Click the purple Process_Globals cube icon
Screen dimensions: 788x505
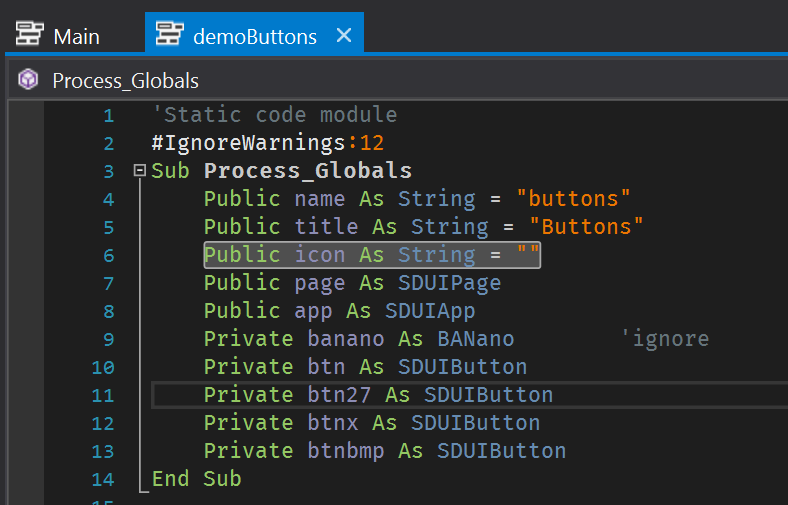(x=28, y=80)
